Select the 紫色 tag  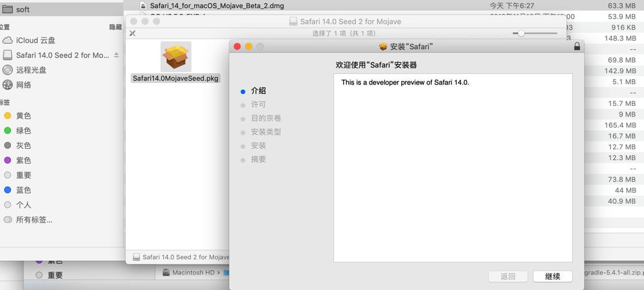tap(23, 160)
